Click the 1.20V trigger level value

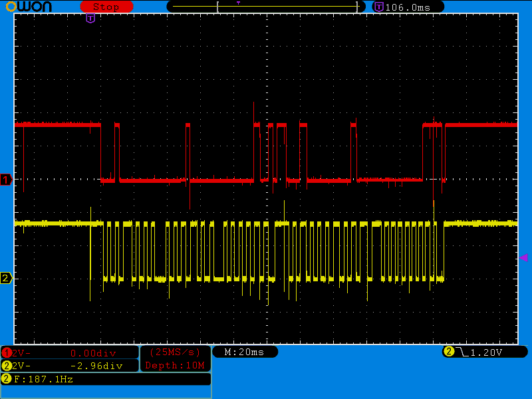tap(487, 352)
